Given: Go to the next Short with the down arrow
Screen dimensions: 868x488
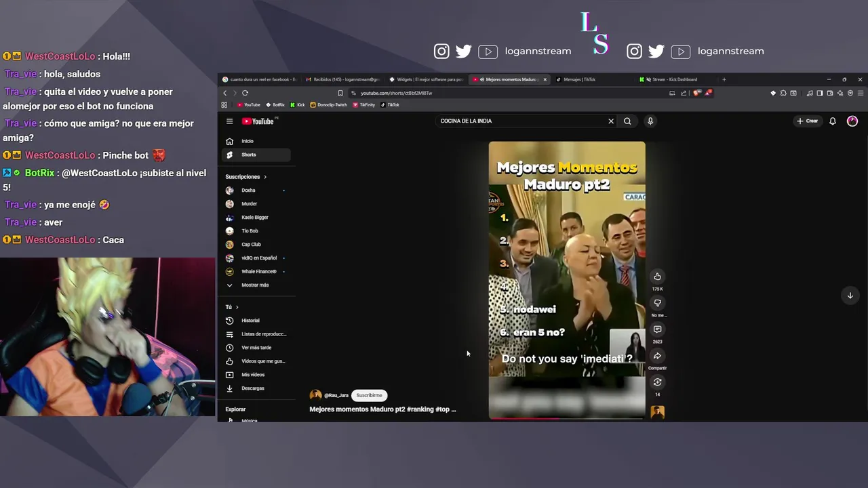Looking at the screenshot, I should [x=850, y=296].
